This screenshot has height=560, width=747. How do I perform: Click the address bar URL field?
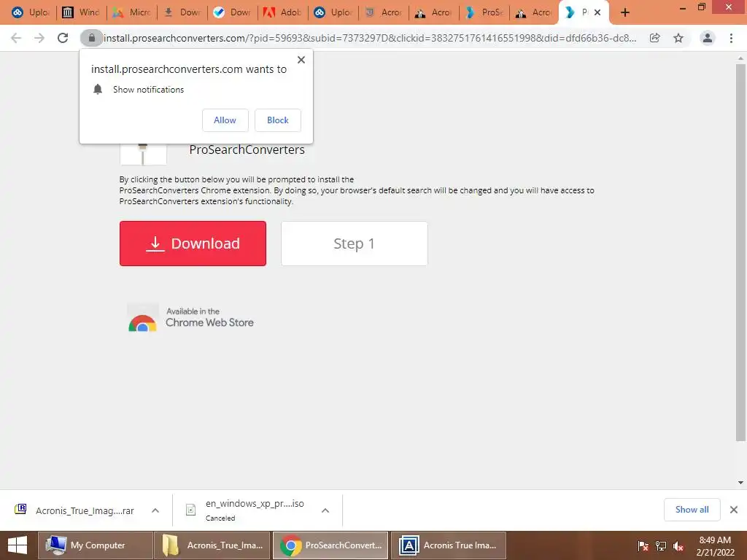pos(370,38)
